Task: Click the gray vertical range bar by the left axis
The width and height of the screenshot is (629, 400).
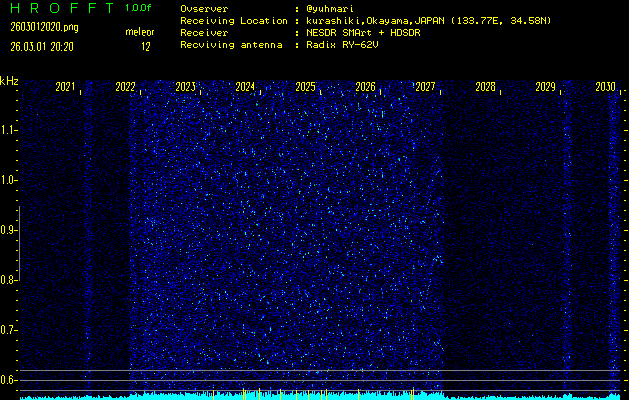Action: pyautogui.click(x=19, y=243)
